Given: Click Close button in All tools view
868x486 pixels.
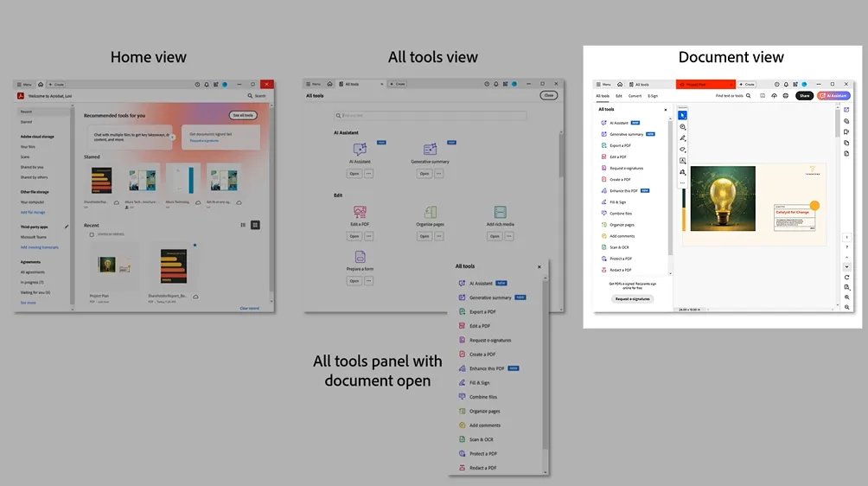Looking at the screenshot, I should 549,95.
